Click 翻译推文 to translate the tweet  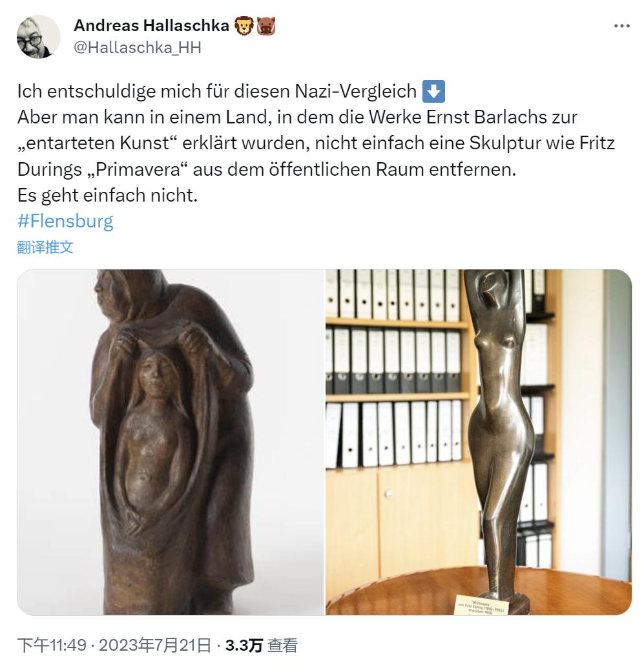(x=45, y=247)
